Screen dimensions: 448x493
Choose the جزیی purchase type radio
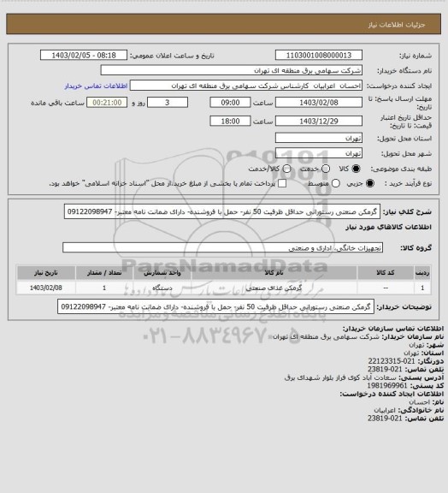370,183
